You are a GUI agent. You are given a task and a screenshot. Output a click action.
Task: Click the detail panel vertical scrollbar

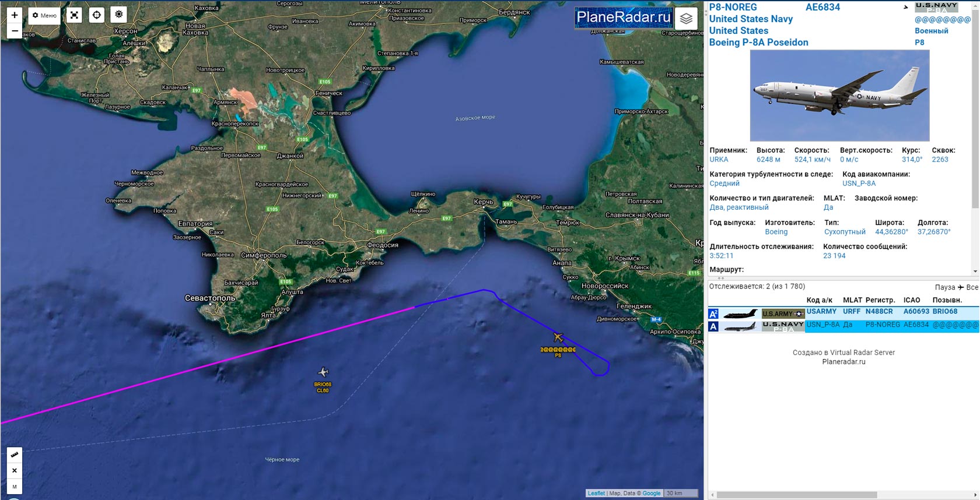pos(975,108)
